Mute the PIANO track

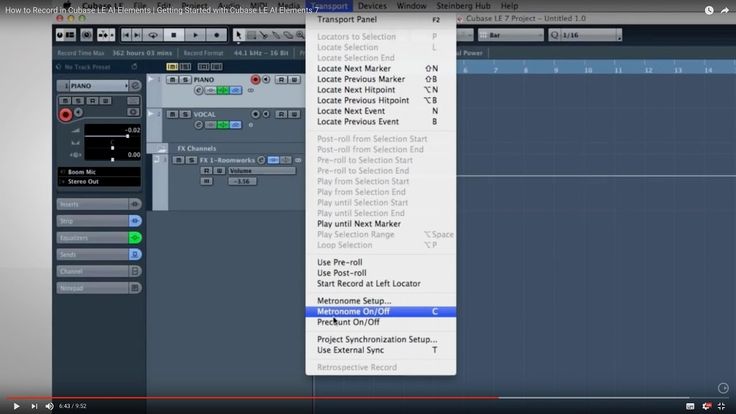pyautogui.click(x=172, y=80)
